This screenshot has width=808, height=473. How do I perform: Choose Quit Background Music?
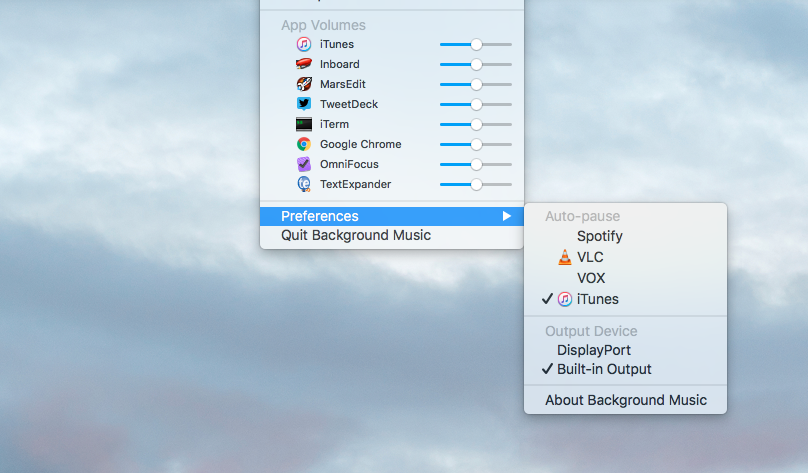[392, 235]
